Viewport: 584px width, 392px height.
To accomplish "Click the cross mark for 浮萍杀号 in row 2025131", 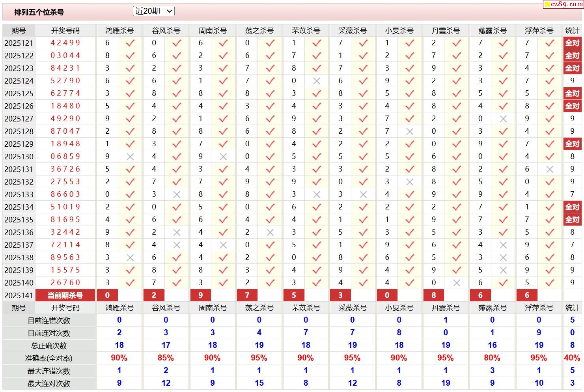I will tap(550, 169).
